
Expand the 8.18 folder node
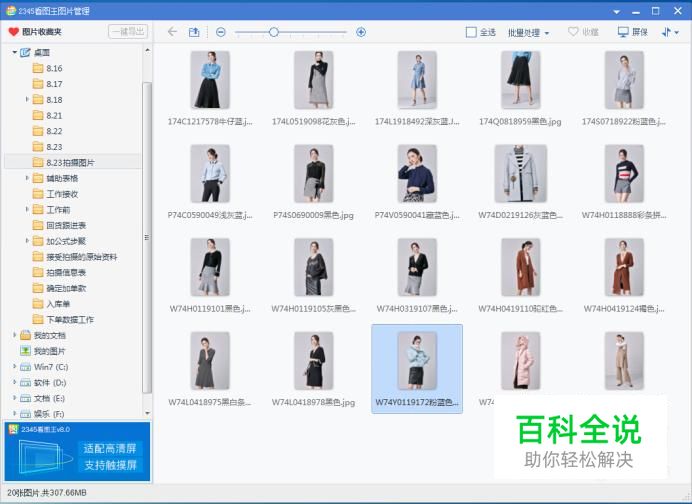tap(27, 100)
